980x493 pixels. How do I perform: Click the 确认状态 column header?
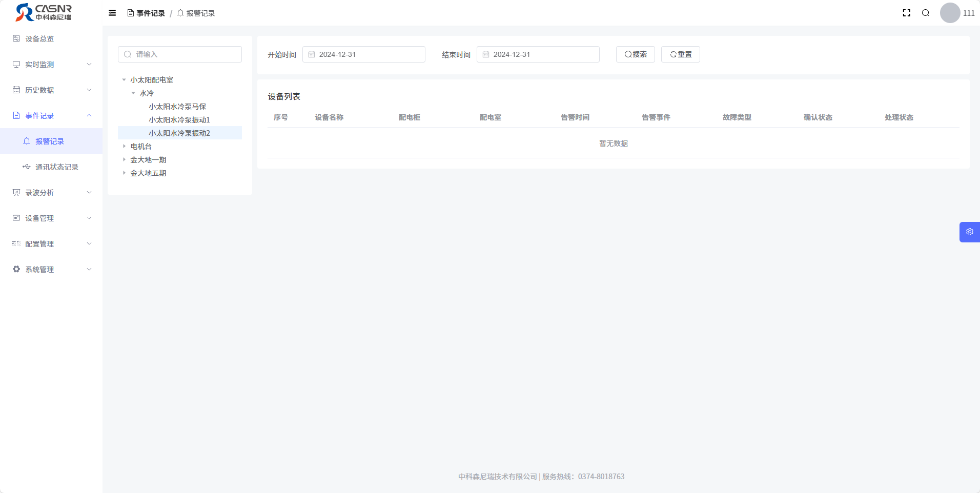818,117
